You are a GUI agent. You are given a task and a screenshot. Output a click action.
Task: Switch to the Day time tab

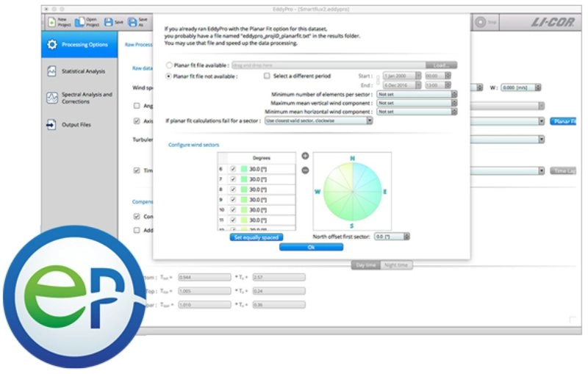point(365,265)
